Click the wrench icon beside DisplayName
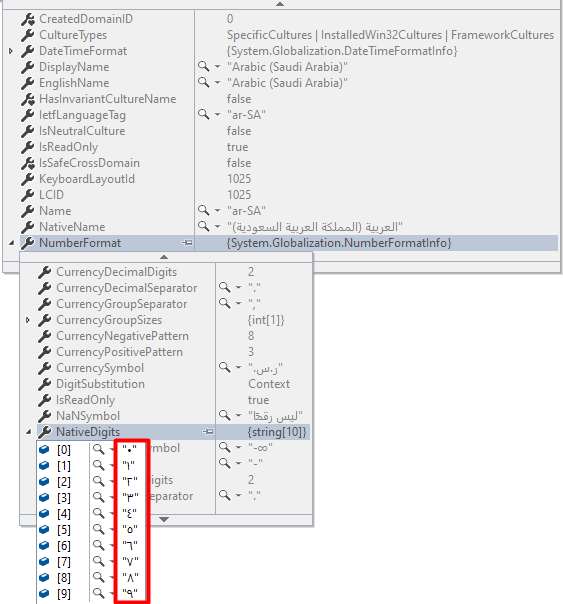This screenshot has height=604, width=563. [x=28, y=67]
